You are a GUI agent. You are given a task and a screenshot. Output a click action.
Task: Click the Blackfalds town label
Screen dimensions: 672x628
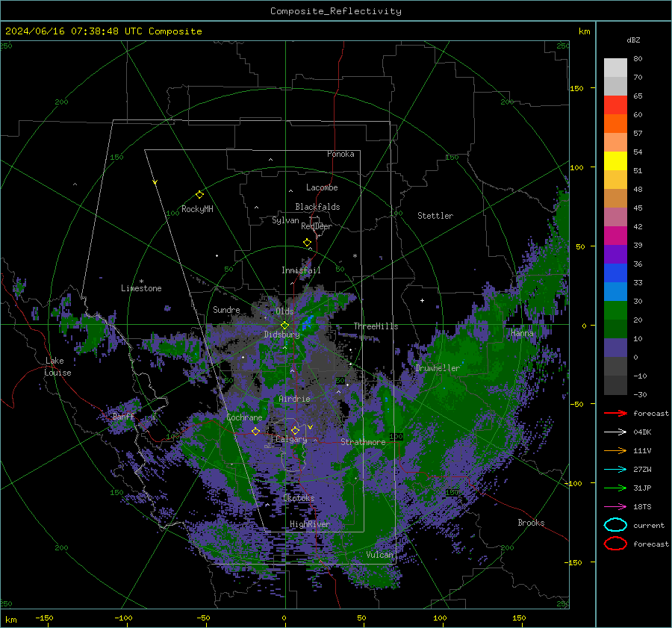(x=317, y=207)
